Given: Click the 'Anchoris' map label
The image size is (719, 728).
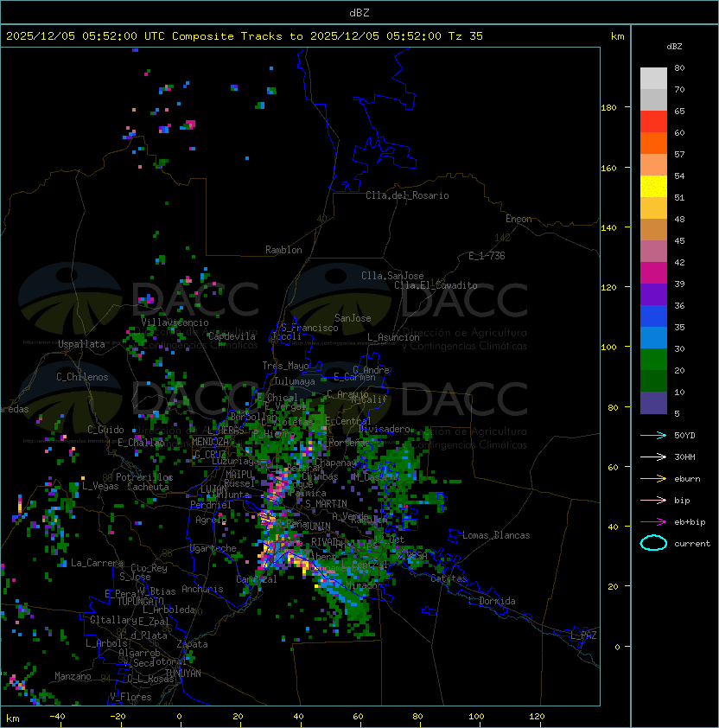Looking at the screenshot, I should pyautogui.click(x=202, y=589).
